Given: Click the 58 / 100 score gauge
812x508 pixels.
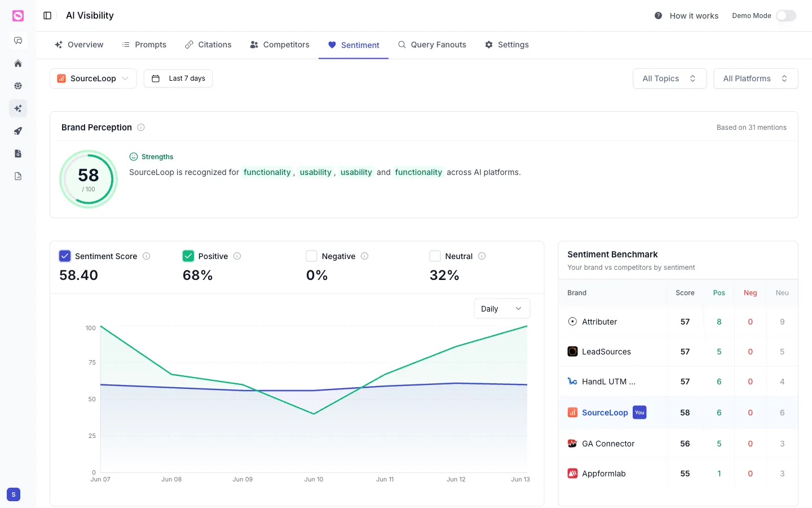Looking at the screenshot, I should (x=89, y=179).
